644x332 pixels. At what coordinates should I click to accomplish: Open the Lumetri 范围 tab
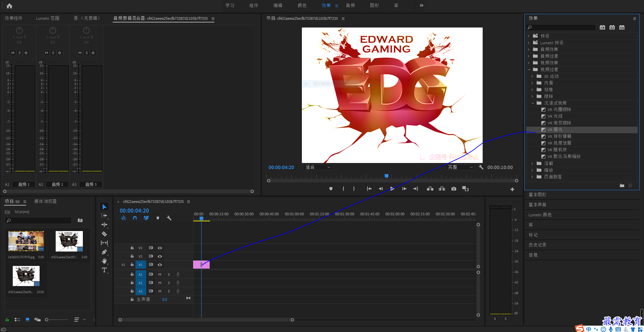[48, 18]
